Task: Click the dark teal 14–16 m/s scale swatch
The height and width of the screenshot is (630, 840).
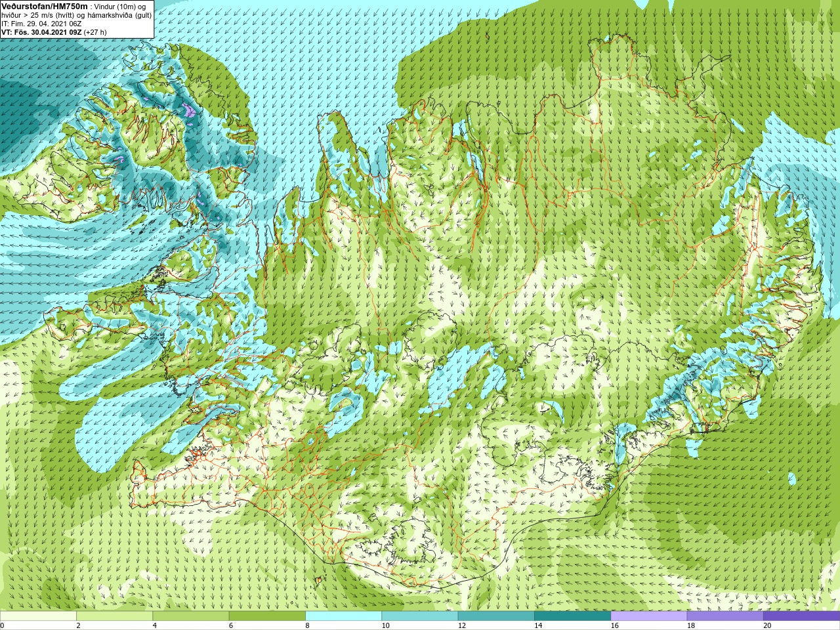Action: (x=572, y=616)
